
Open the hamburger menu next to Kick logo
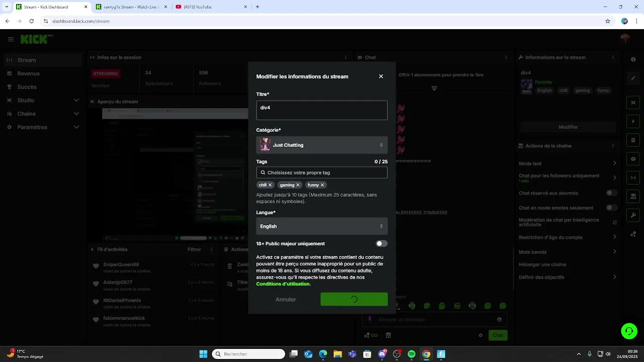(11, 39)
